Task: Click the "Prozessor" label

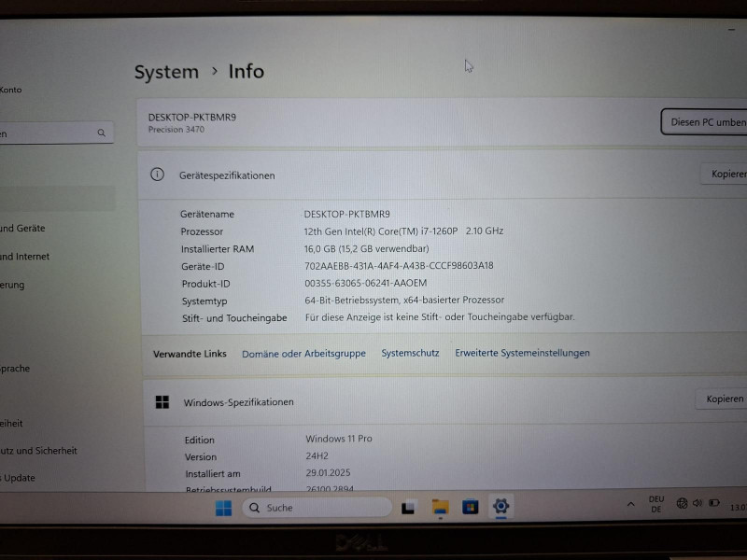Action: click(x=202, y=231)
